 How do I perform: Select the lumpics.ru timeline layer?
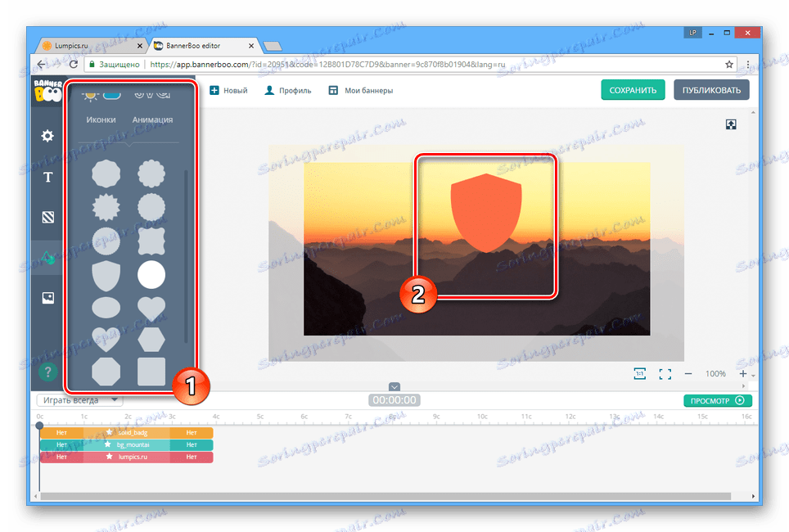pos(126,457)
